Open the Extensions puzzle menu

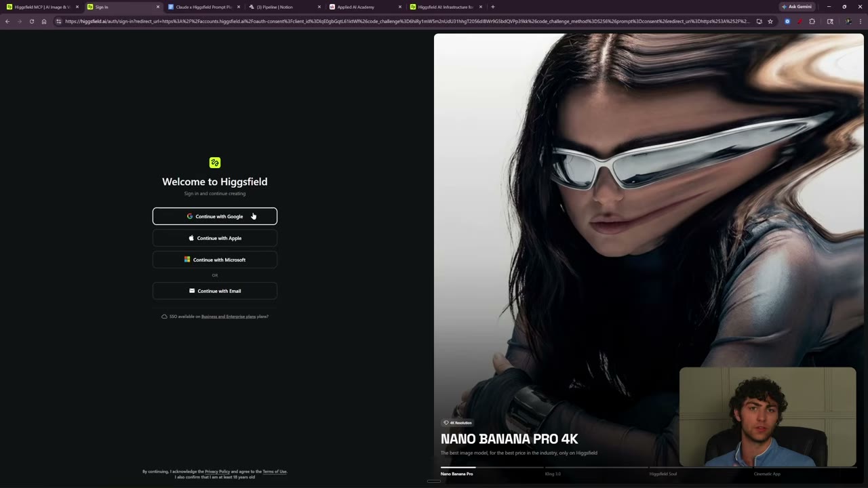tap(812, 21)
